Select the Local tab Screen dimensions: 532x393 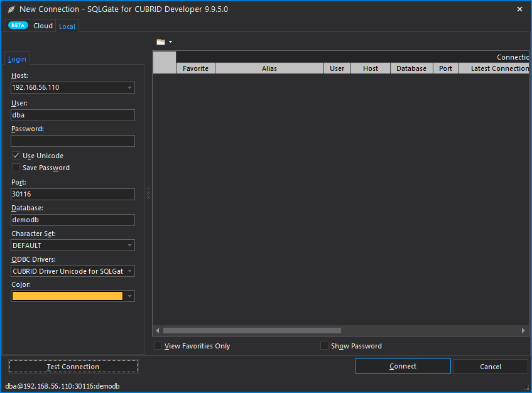click(67, 26)
